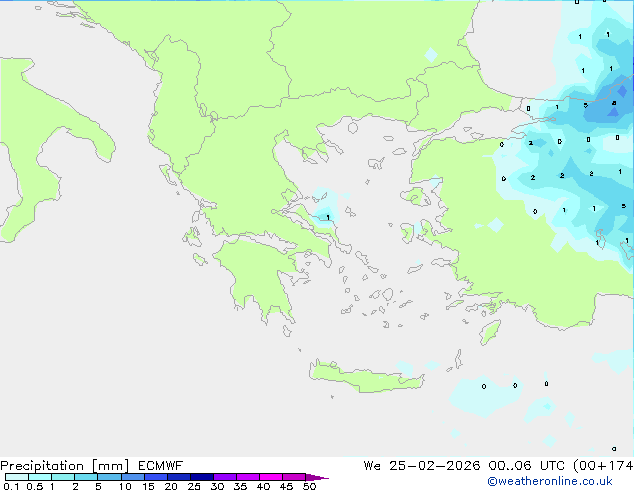Select the 5–10 mm legend color box
This screenshot has height=490, width=634.
(110, 477)
